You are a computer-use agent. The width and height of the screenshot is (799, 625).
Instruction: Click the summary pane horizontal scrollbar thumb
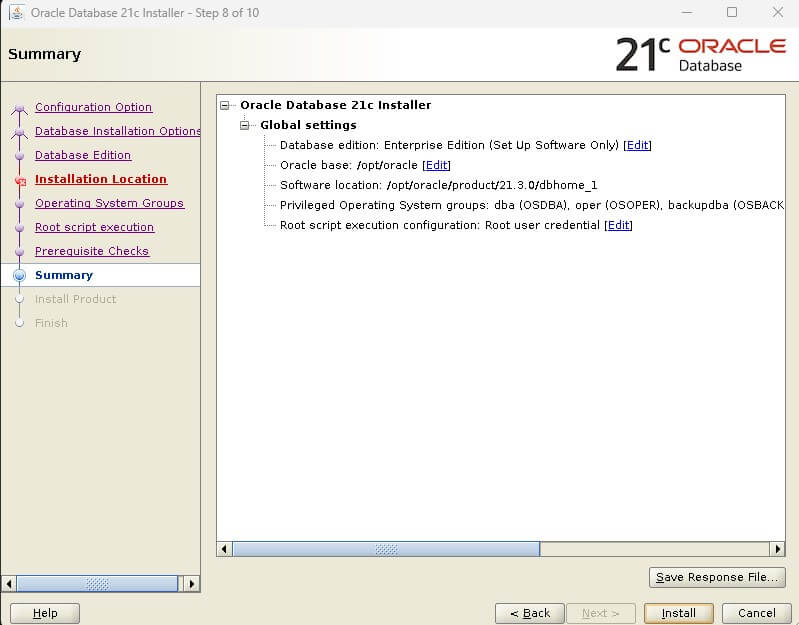point(386,549)
